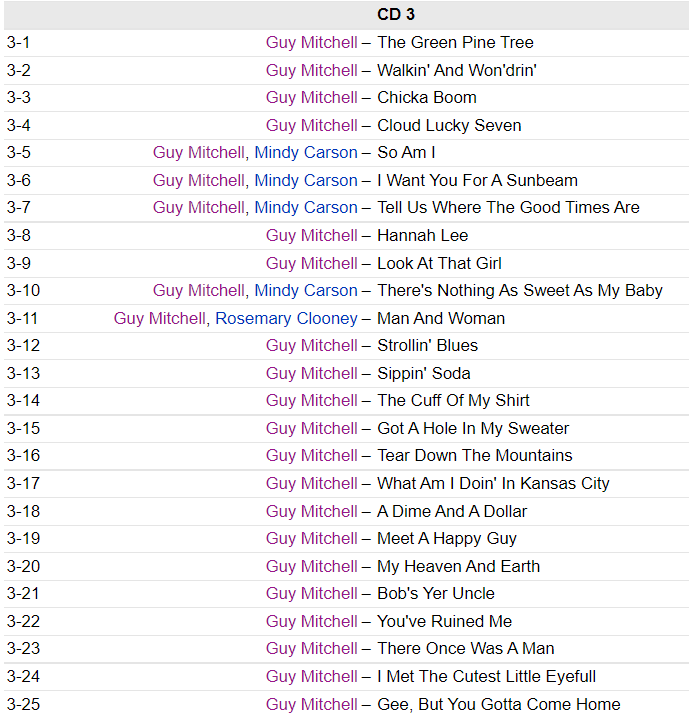
Task: Open Guy Mitchell link on track 3-23
Action: (x=311, y=649)
